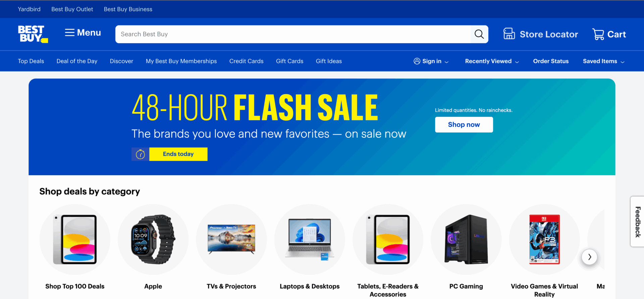Screen dimensions: 644x299
Task: Click the Sign in account icon
Action: [x=417, y=61]
